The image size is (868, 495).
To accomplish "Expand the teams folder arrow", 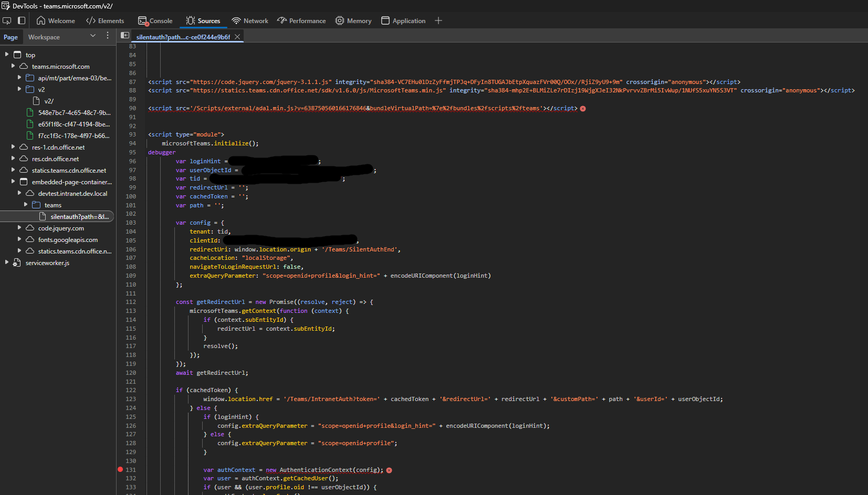I will 26,205.
